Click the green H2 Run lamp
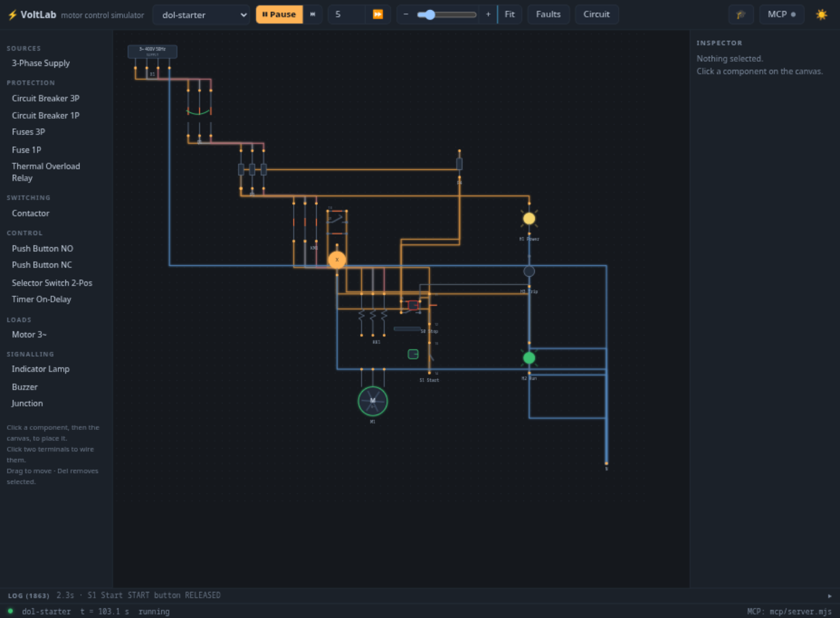This screenshot has height=618, width=840. point(529,357)
